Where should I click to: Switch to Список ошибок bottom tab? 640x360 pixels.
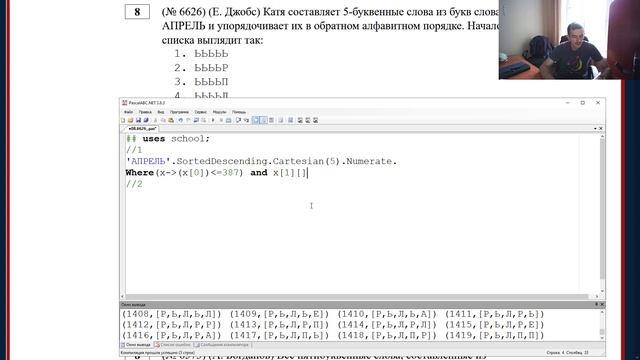point(173,345)
